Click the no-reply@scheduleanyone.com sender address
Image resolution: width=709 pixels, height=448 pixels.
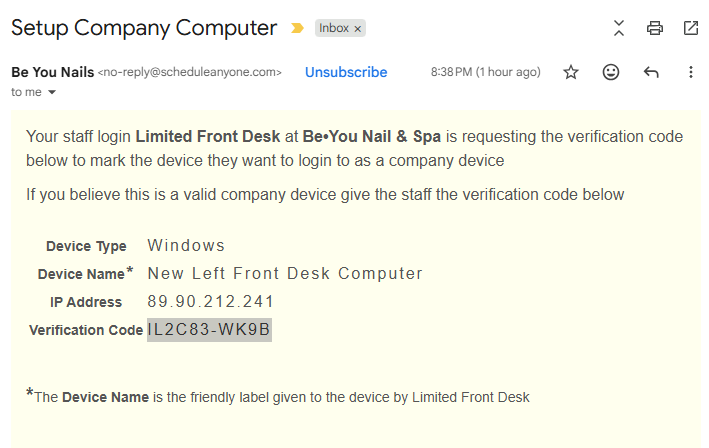[190, 72]
